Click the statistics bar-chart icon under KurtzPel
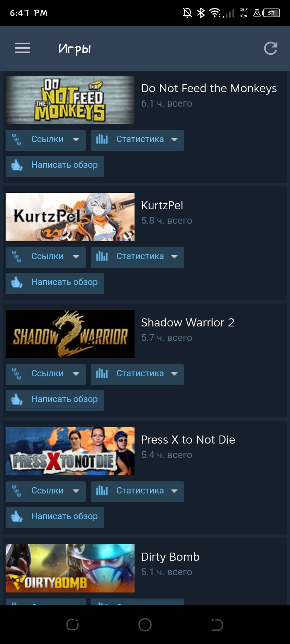This screenshot has width=290, height=644. (x=102, y=256)
